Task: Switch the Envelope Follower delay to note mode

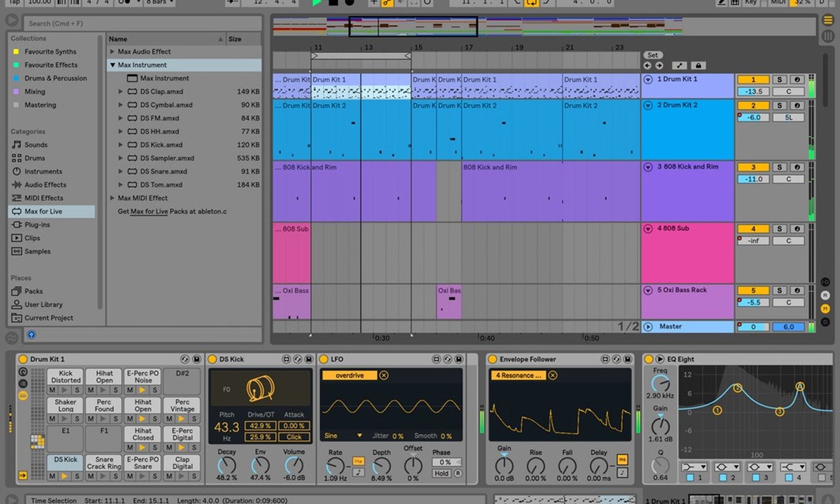Action: tap(622, 472)
